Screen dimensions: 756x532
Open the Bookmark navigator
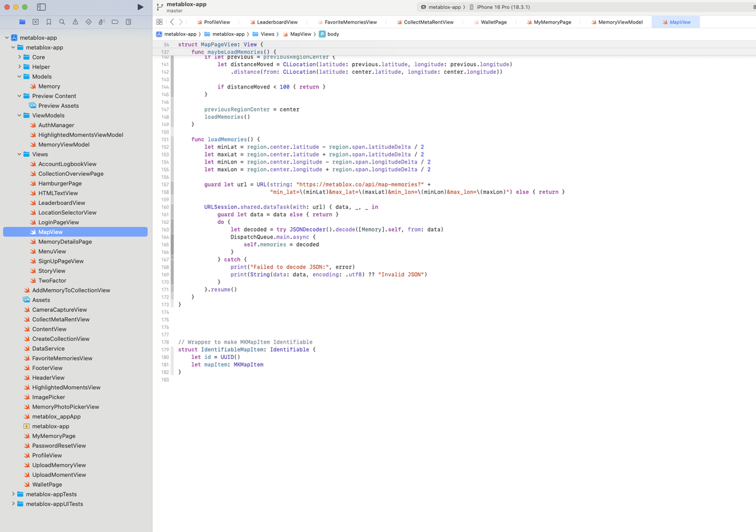(48, 22)
